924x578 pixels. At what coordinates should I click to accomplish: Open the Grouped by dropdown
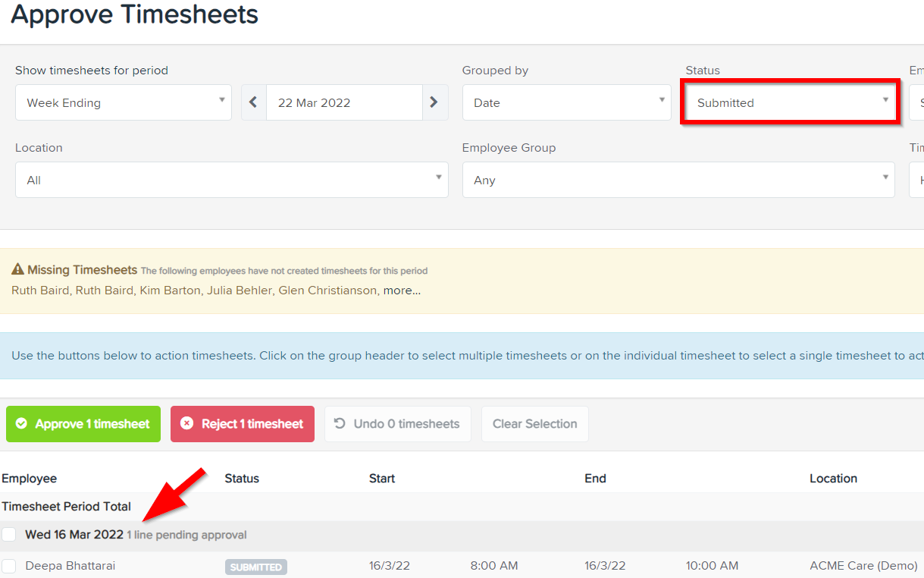coord(565,102)
